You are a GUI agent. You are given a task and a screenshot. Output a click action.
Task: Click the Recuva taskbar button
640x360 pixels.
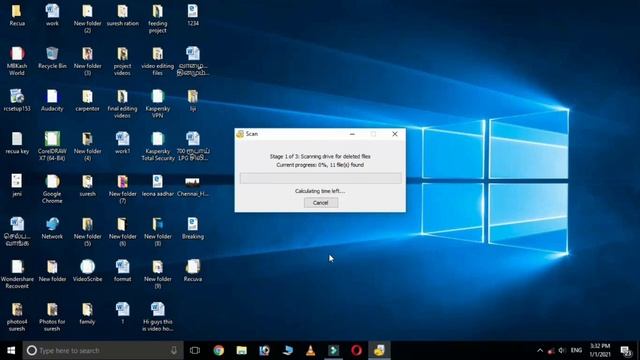tap(379, 350)
